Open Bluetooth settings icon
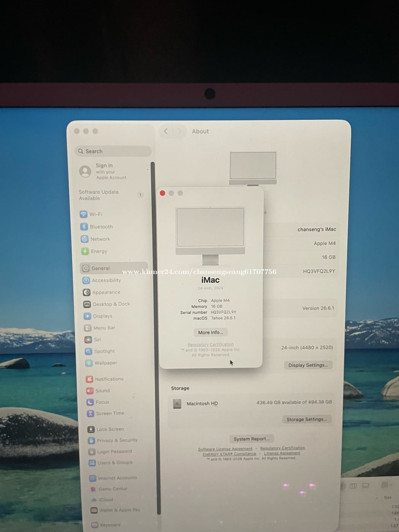The height and width of the screenshot is (532, 399). (84, 227)
